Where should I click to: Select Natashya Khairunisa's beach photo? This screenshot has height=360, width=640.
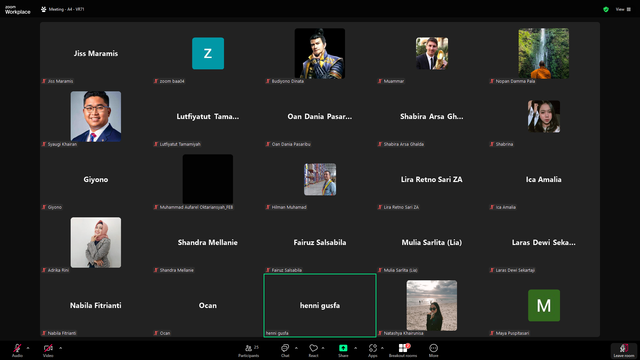pos(432,305)
